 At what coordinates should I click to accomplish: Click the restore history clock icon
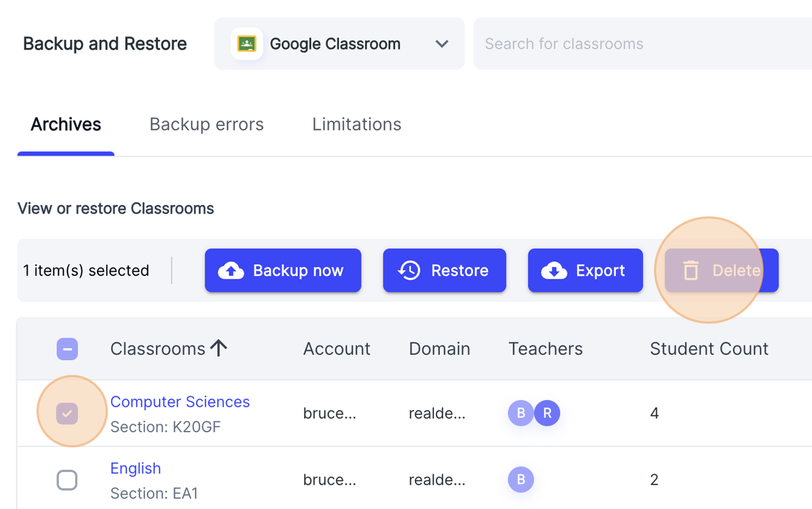click(409, 270)
